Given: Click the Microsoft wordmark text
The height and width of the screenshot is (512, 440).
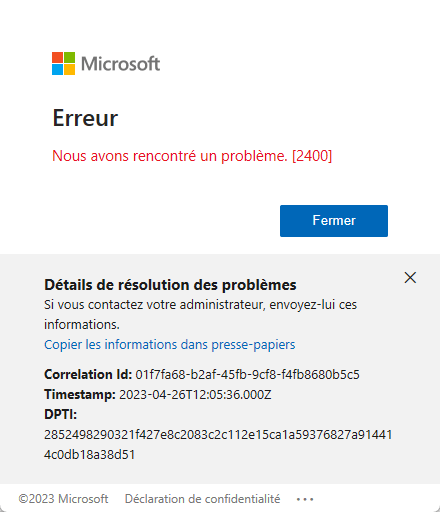Looking at the screenshot, I should click(x=121, y=64).
